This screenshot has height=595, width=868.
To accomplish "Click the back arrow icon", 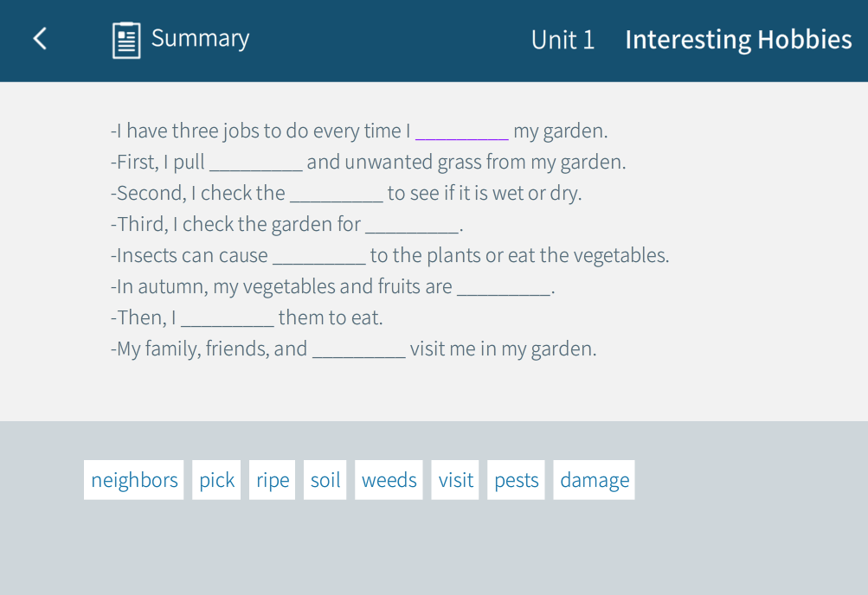I will click(40, 39).
